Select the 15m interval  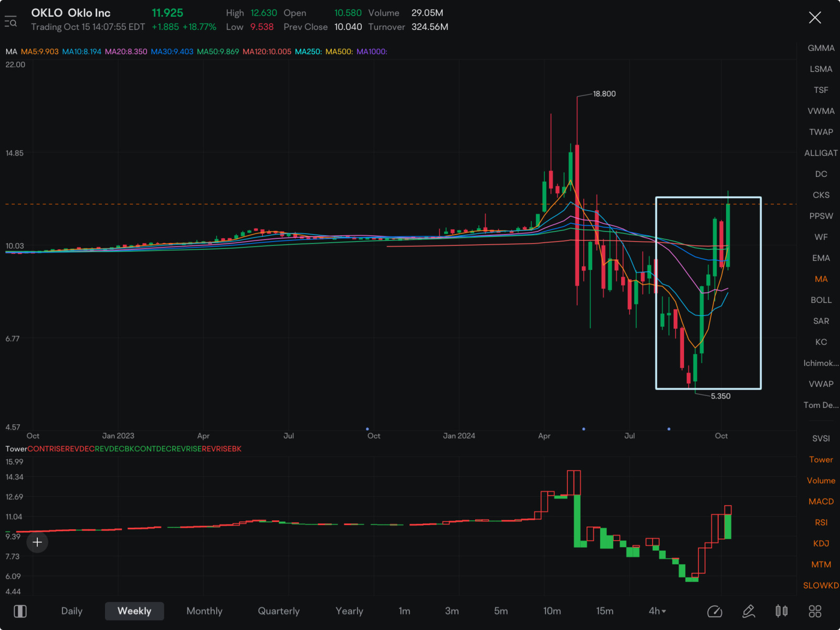tap(605, 611)
